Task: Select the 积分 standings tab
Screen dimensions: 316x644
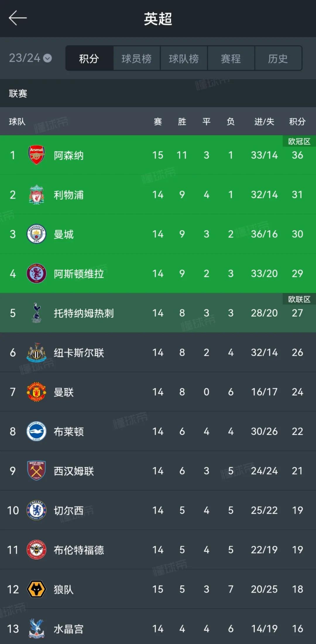Action: (89, 58)
